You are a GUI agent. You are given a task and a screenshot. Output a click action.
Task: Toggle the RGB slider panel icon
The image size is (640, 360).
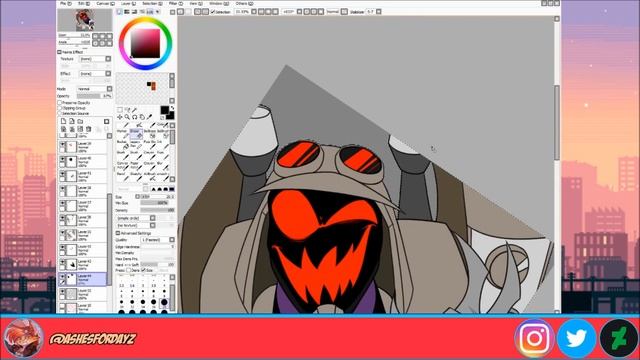point(127,12)
